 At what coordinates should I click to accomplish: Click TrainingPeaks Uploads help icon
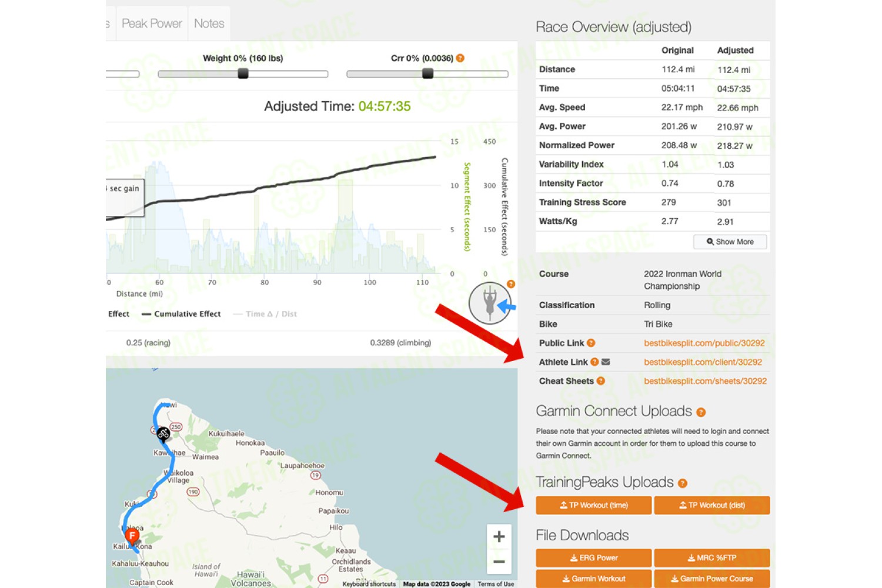682,483
